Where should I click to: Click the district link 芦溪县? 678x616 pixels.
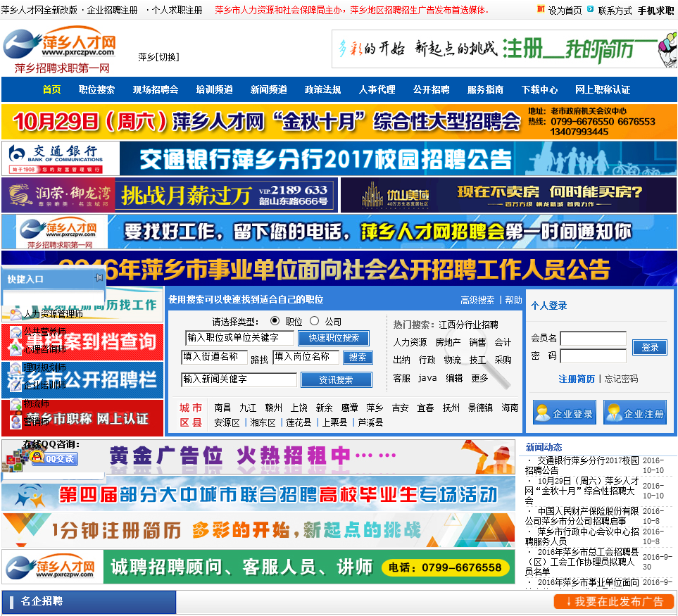(x=370, y=422)
